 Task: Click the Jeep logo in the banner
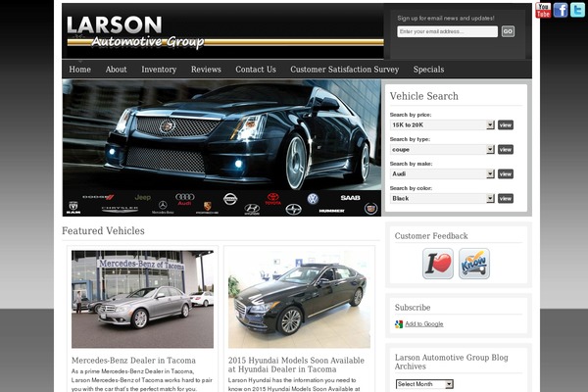pyautogui.click(x=143, y=197)
